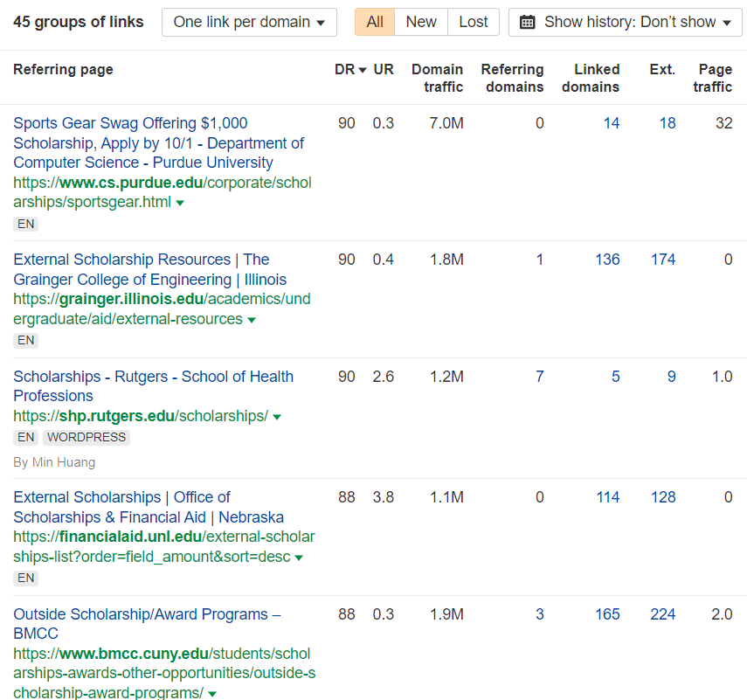Open the Sports Gear Swag Scholarship Purdue link

(159, 143)
